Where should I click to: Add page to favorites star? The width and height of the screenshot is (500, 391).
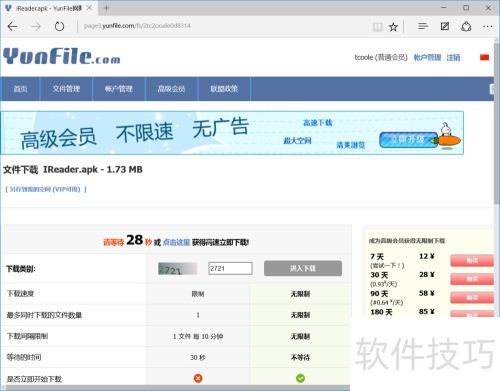[393, 27]
